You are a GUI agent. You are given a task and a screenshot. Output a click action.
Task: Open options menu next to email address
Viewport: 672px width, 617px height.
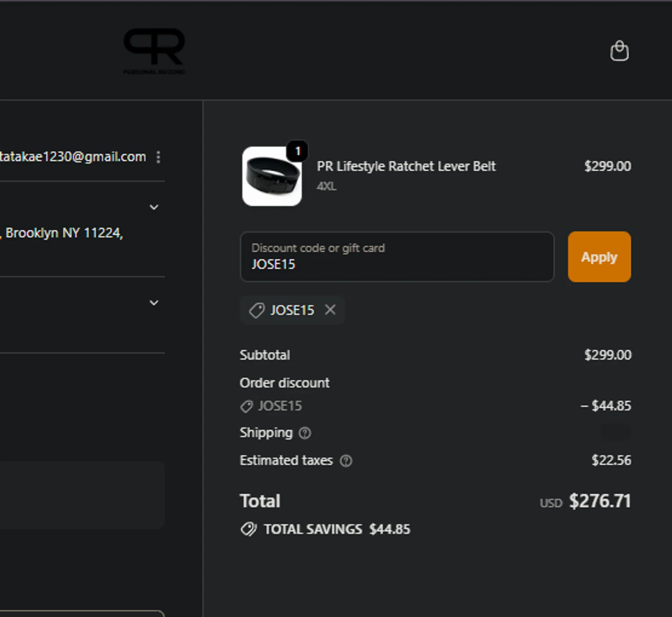pos(158,157)
